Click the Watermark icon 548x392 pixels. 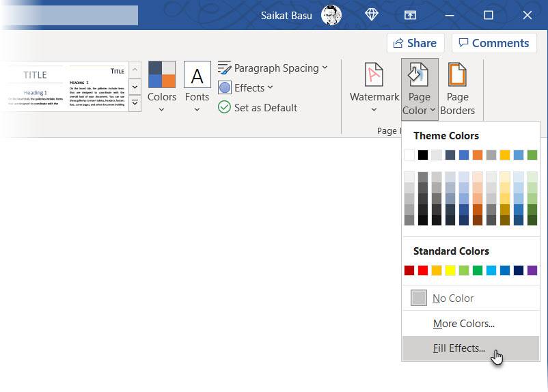tap(374, 75)
